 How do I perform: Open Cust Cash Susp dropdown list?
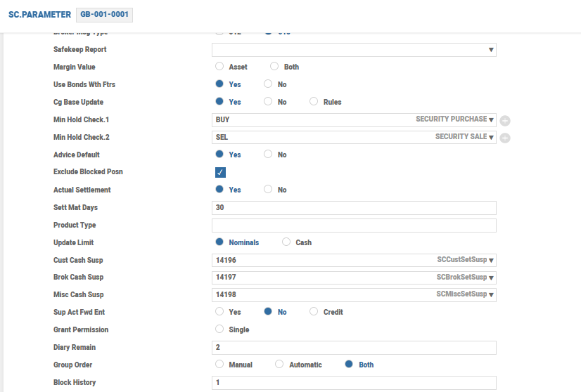(492, 260)
